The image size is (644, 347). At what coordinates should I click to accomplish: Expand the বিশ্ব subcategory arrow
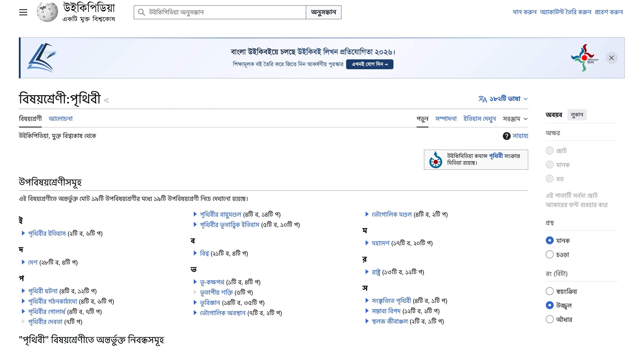[x=195, y=253]
